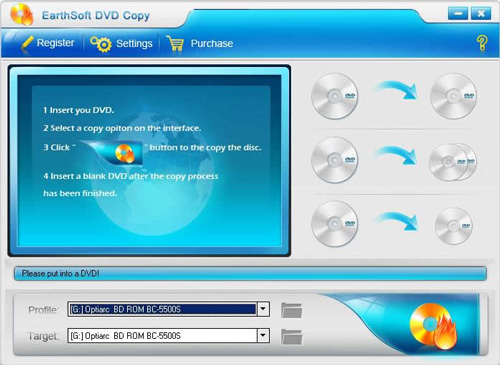The image size is (500, 365).
Task: Click the flaming disc start copy button
Action: 433,326
